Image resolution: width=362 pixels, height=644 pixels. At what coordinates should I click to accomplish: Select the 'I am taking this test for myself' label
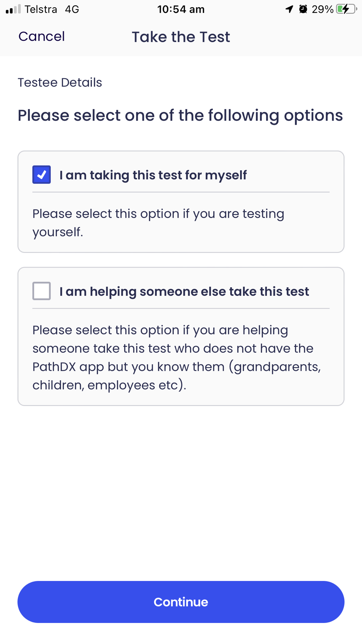[x=153, y=175]
